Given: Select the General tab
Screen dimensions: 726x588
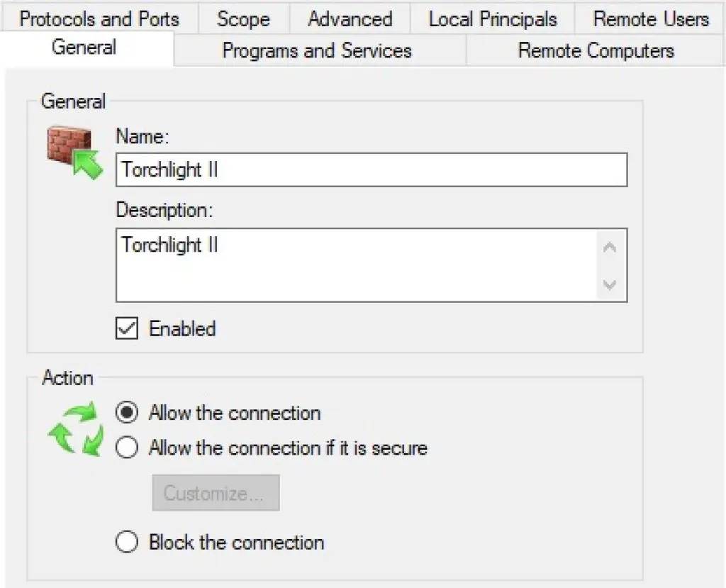Looking at the screenshot, I should coord(83,48).
